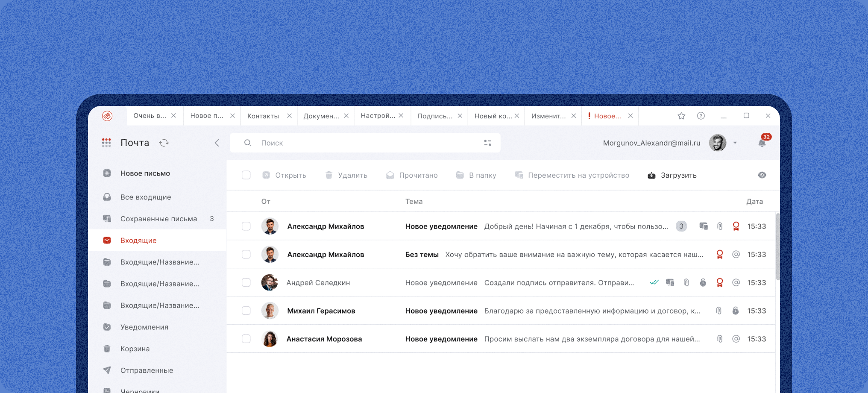Collapse the sidebar with the left chevron
This screenshot has height=393, width=868.
217,143
